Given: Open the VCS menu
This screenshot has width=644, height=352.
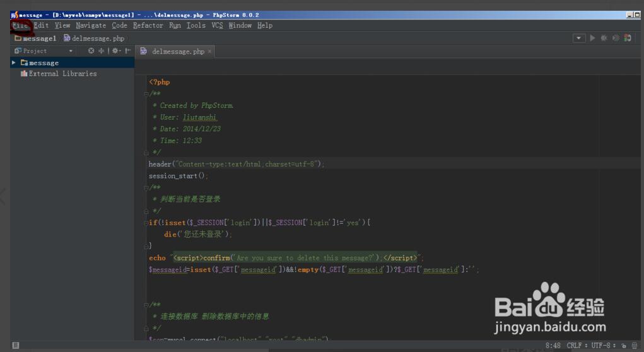Looking at the screenshot, I should click(x=217, y=25).
